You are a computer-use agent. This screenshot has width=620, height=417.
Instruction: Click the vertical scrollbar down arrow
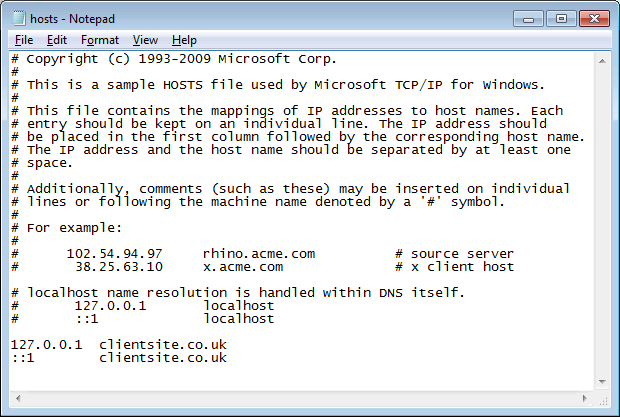click(602, 381)
